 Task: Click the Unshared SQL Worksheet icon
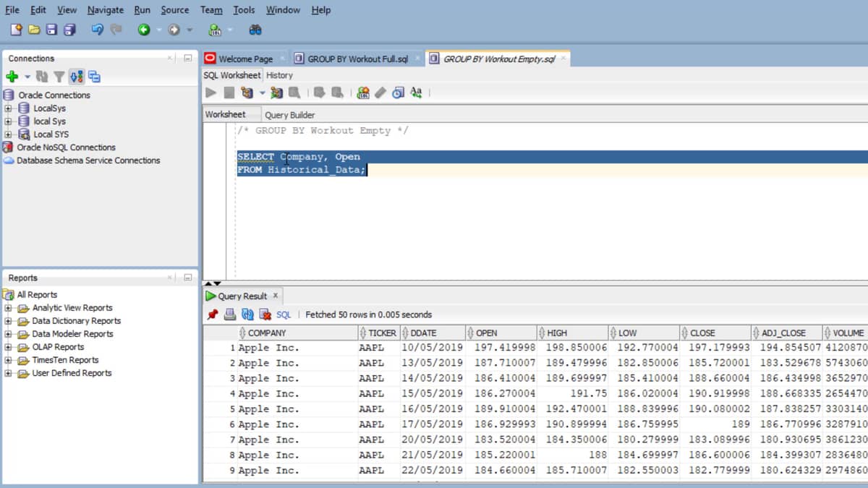click(x=363, y=93)
